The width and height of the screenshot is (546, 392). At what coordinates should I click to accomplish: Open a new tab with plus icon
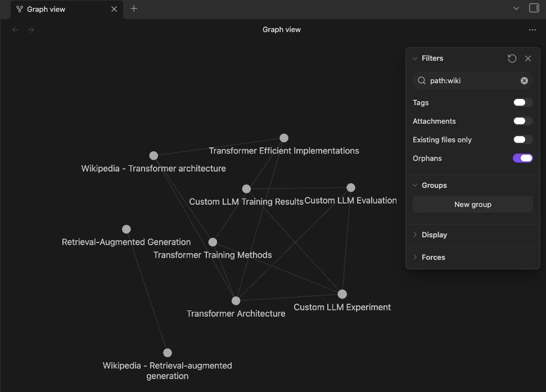133,8
